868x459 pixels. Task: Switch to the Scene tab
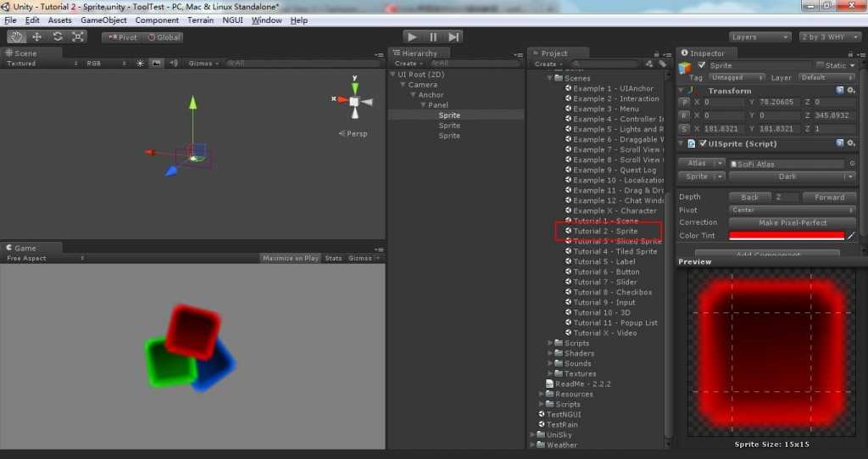pos(22,53)
